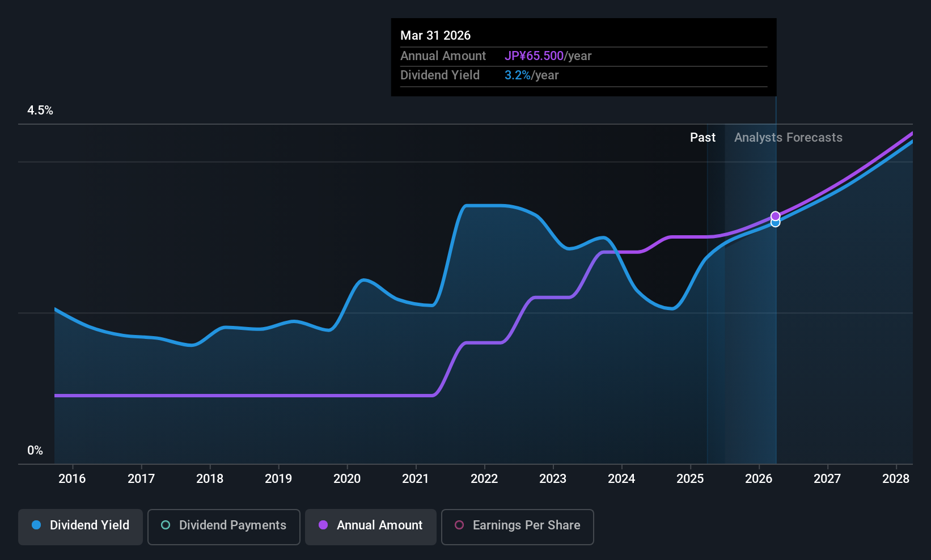Click the 2022 x-axis label
This screenshot has width=931, height=560.
(484, 479)
